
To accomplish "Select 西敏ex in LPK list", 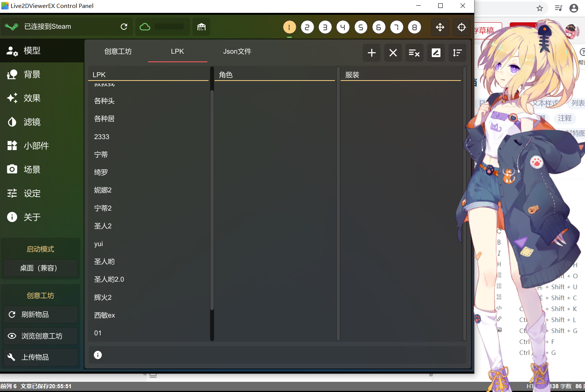I will 148,315.
